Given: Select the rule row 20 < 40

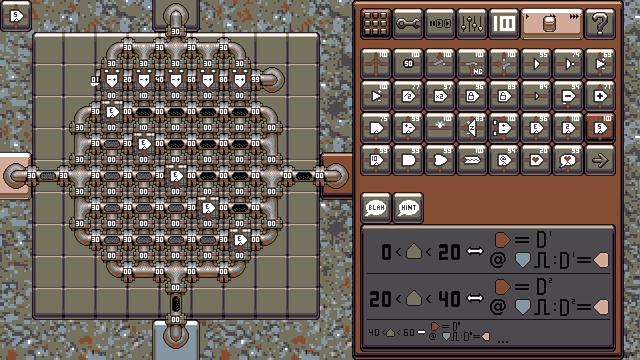Looking at the screenshot, I should [x=488, y=298].
